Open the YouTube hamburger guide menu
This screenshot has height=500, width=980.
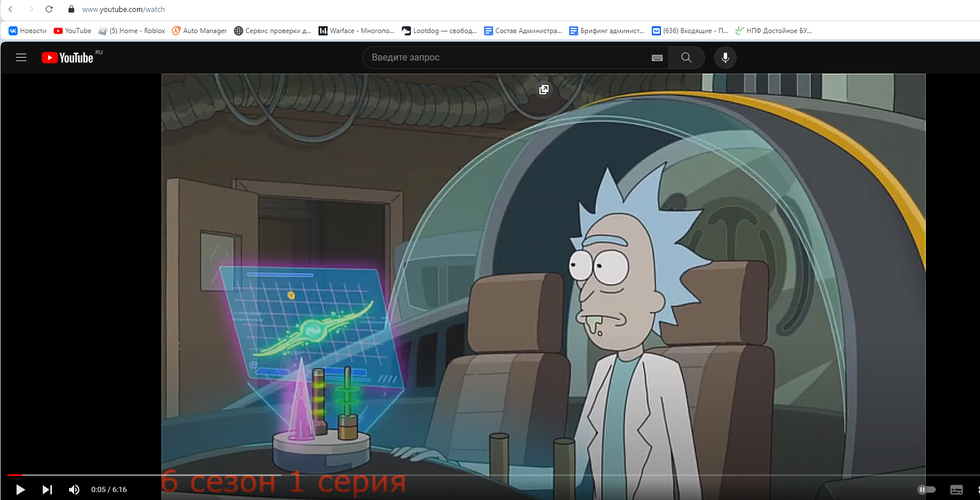coord(21,58)
